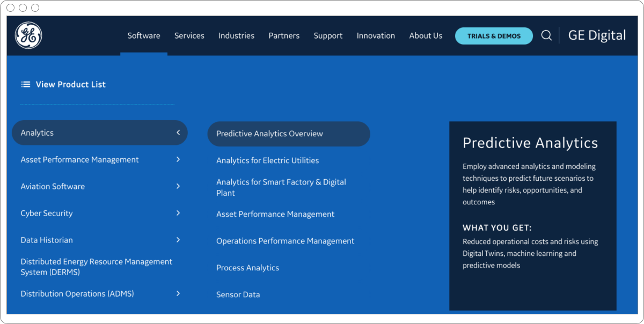Open the search magnifier icon
The image size is (644, 324).
546,35
